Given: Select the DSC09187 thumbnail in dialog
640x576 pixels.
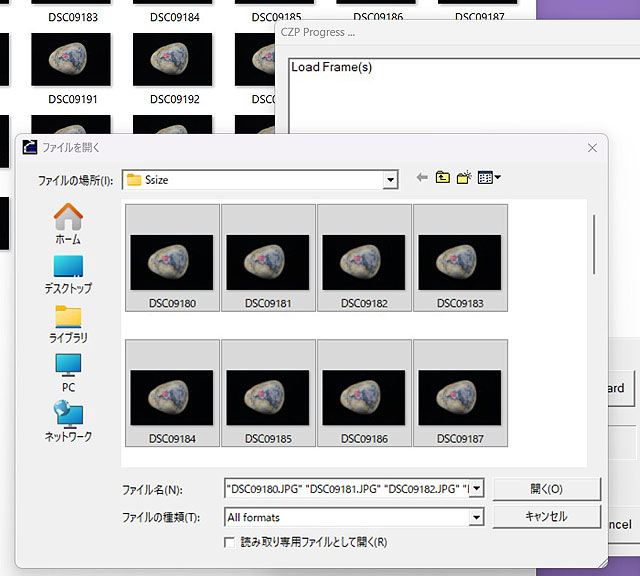Looking at the screenshot, I should (x=460, y=392).
